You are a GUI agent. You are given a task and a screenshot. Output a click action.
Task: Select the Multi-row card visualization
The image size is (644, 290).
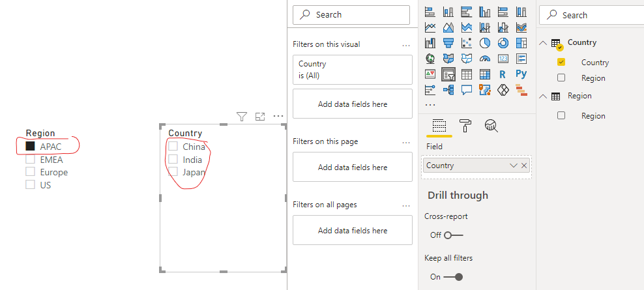click(x=521, y=59)
